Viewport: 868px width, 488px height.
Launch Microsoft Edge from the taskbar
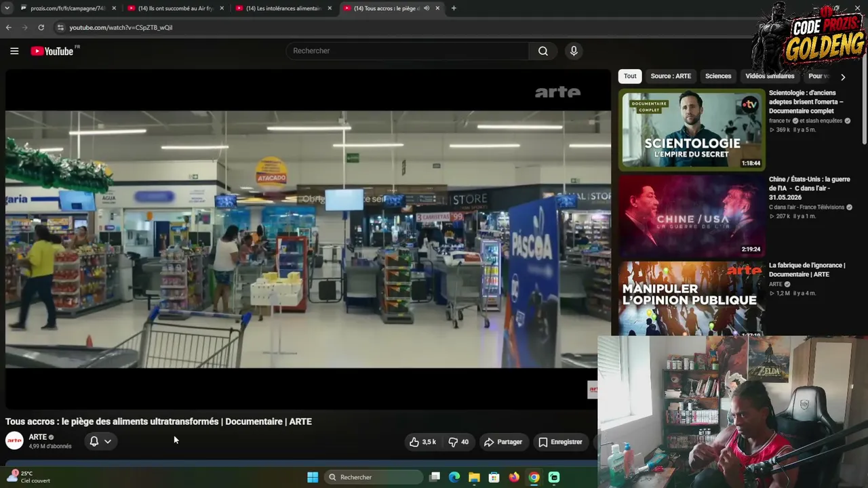point(454,477)
